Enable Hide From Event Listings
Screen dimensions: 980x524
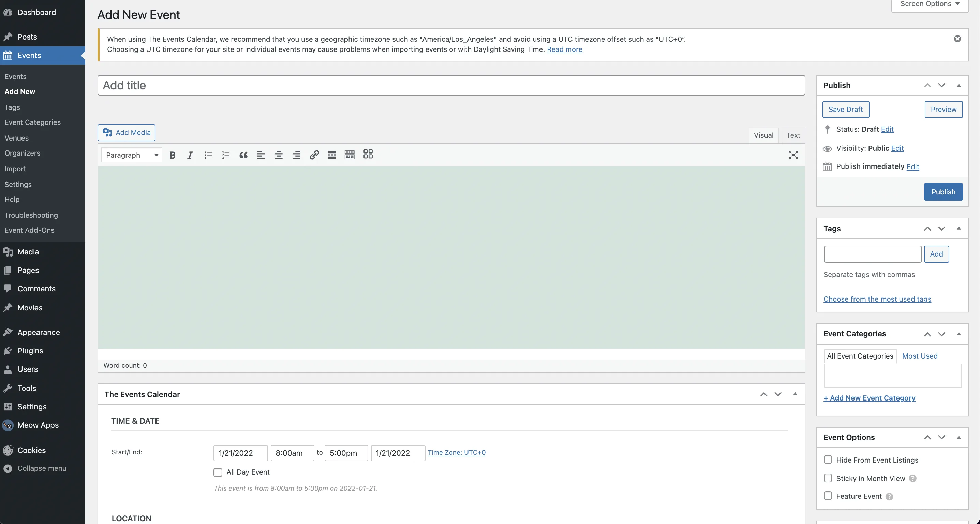point(828,460)
